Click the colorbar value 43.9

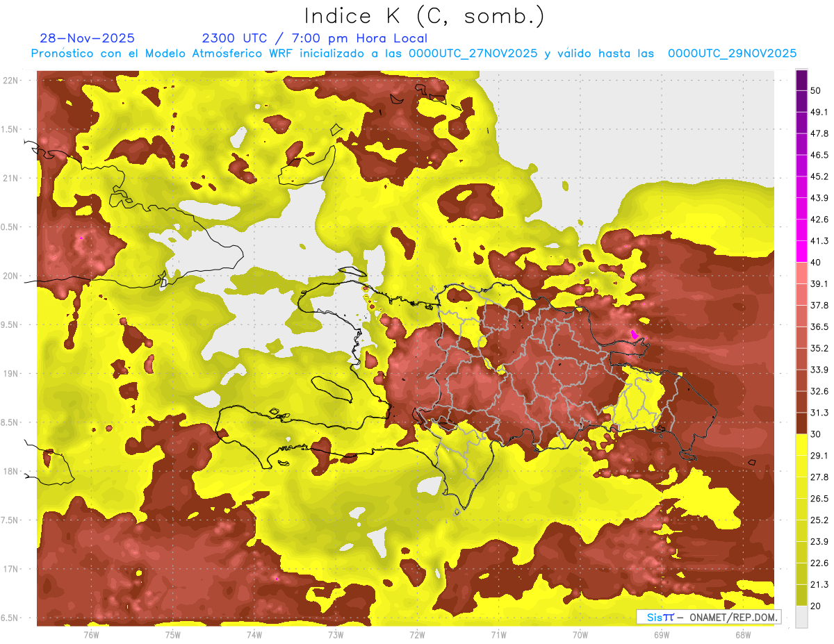click(819, 199)
